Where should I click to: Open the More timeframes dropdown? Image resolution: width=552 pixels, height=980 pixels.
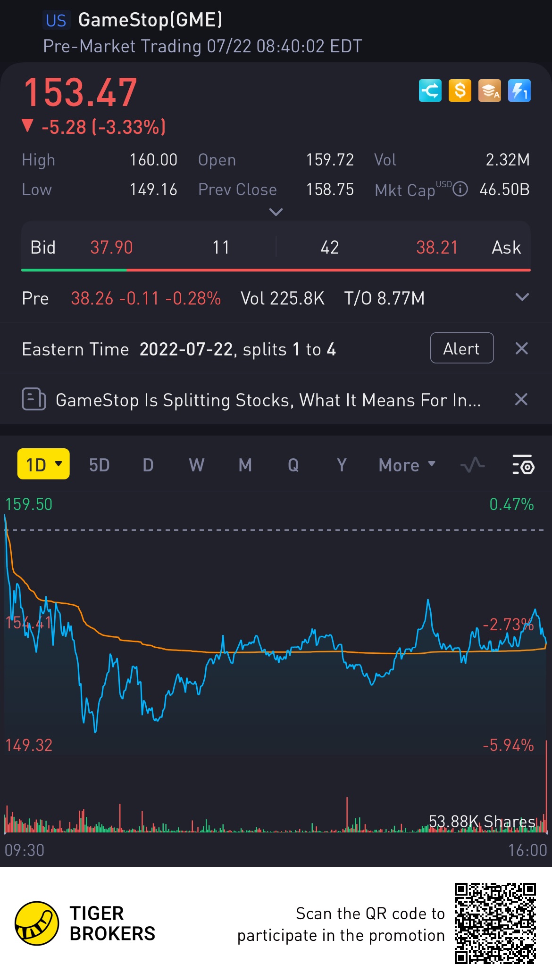407,465
